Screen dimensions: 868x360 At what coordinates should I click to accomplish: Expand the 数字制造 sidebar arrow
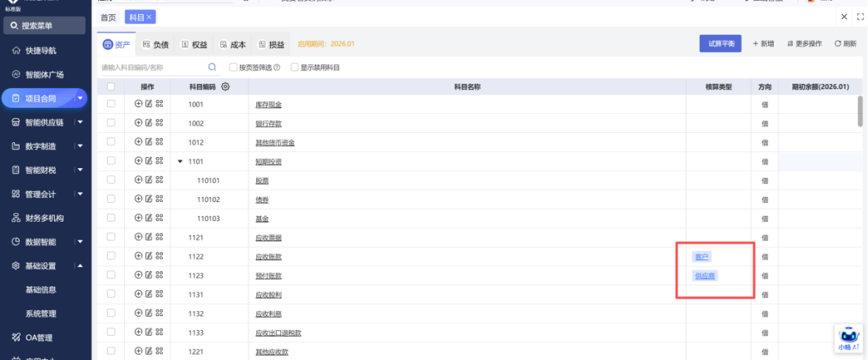[x=80, y=146]
